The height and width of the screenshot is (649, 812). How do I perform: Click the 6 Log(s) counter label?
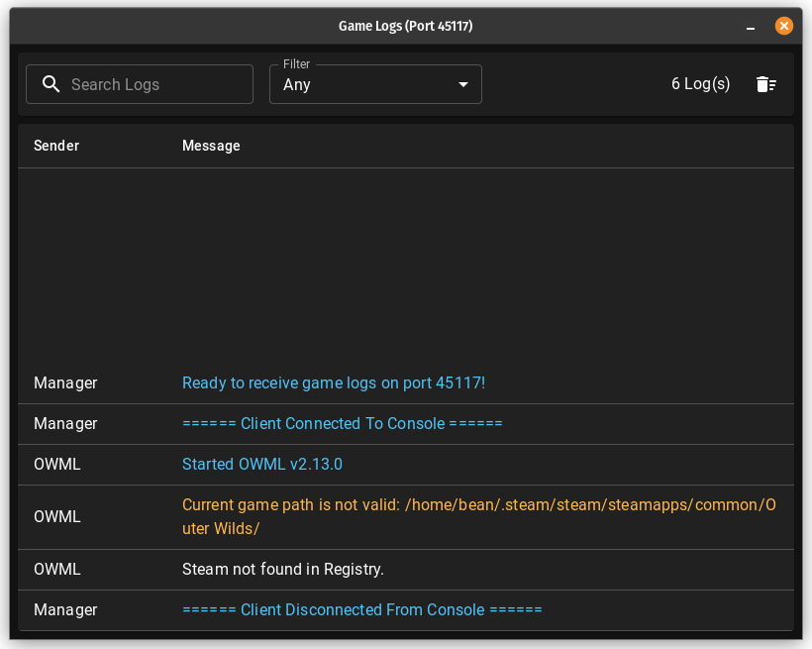pos(700,84)
